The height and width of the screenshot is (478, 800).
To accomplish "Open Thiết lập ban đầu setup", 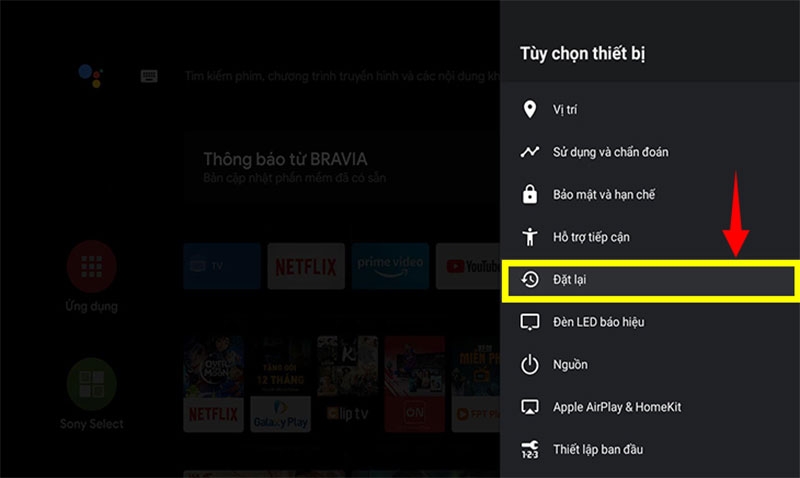I will (649, 449).
